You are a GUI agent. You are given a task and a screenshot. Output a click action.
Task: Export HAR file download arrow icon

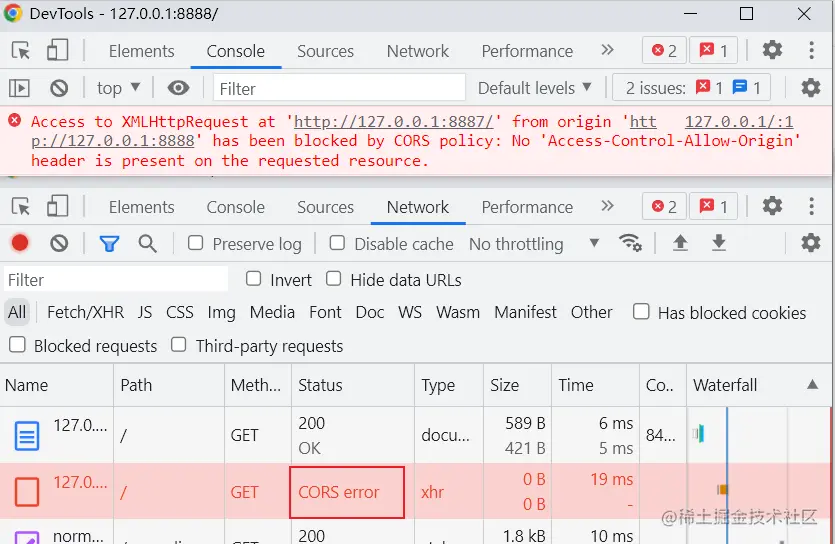click(719, 243)
